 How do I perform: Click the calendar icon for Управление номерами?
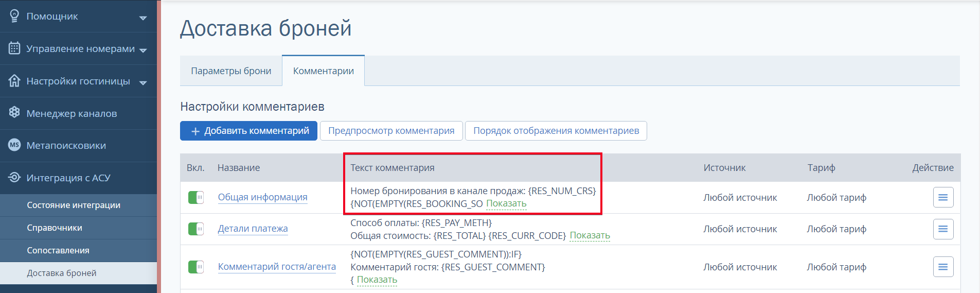pyautogui.click(x=14, y=48)
